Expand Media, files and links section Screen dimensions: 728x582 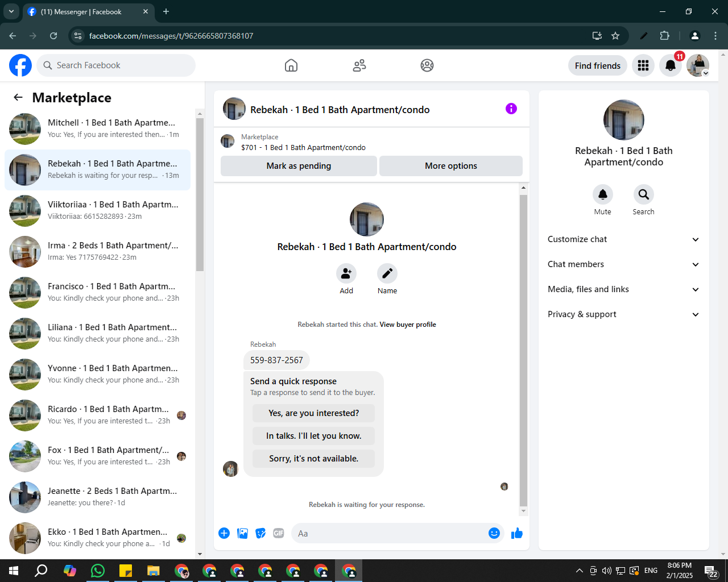coord(624,289)
